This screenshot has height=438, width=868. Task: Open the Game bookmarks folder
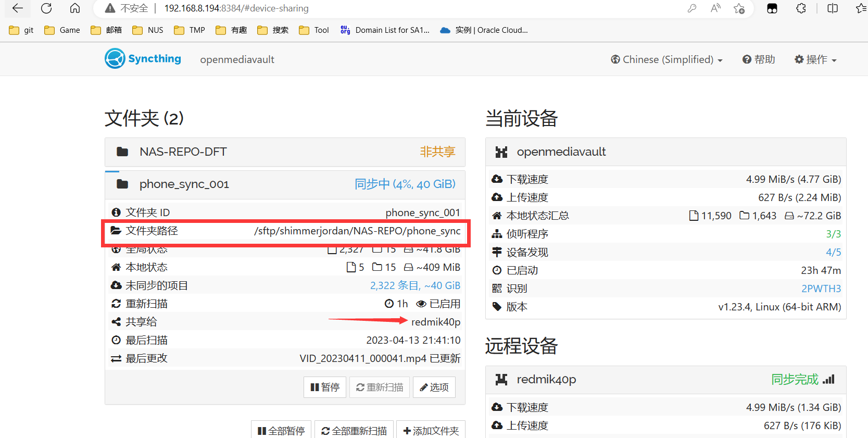(62, 30)
